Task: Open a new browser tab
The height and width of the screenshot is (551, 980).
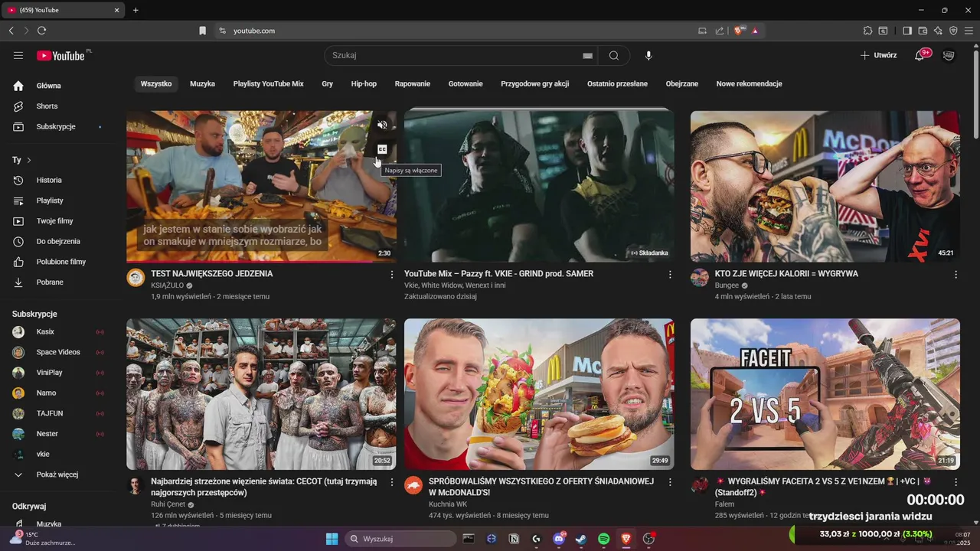Action: (136, 10)
